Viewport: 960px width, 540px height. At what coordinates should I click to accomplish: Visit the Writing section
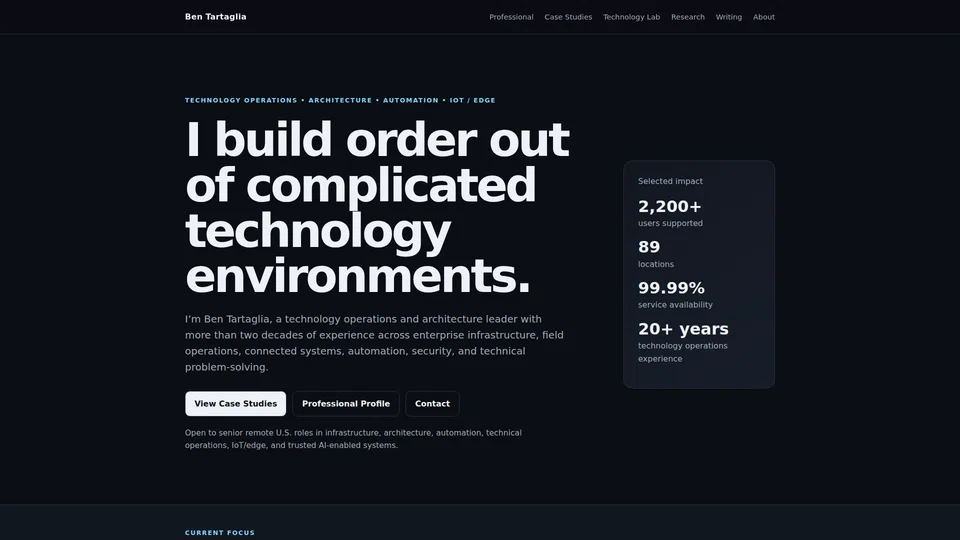729,17
